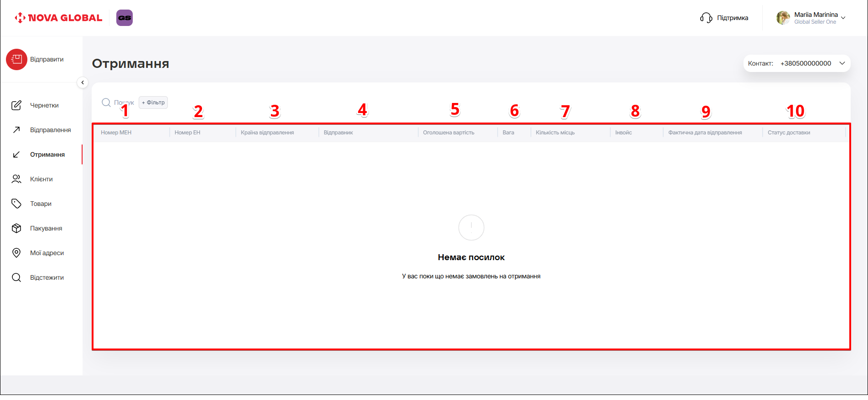Image resolution: width=868 pixels, height=400 pixels.
Task: Open Чернетки drafts in sidebar
Action: point(44,105)
